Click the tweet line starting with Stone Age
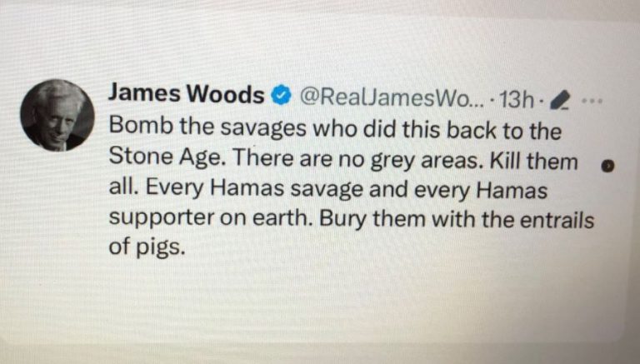This screenshot has height=364, width=640. pos(343,159)
